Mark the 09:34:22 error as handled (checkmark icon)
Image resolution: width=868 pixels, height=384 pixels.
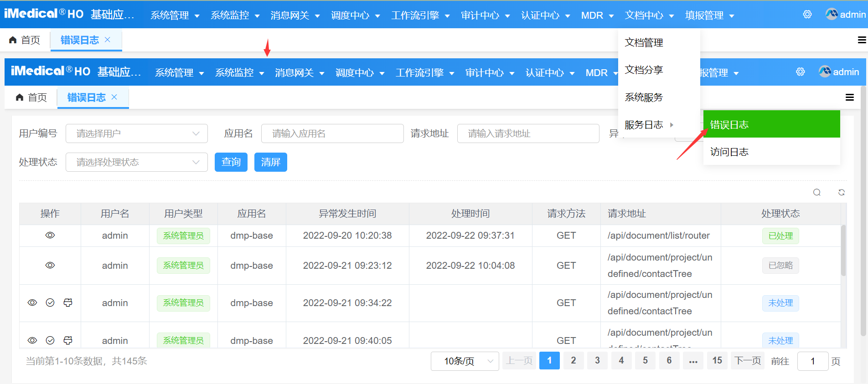pos(50,303)
